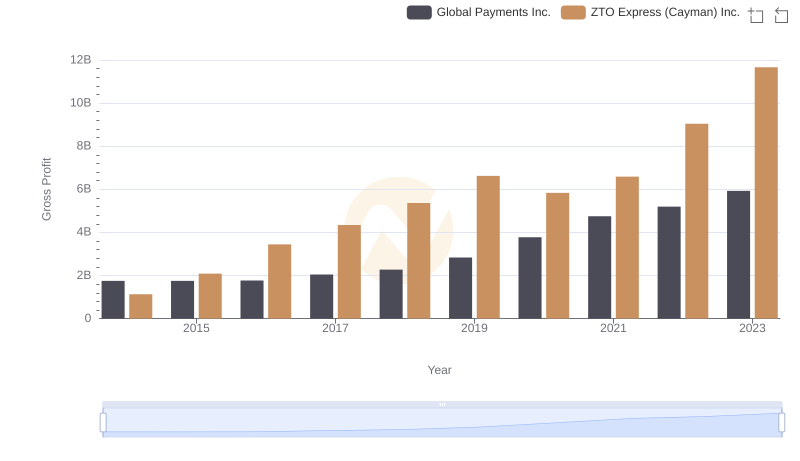Click the 2B y-axis label
Viewport: 800px width, 461px height.
coord(84,275)
